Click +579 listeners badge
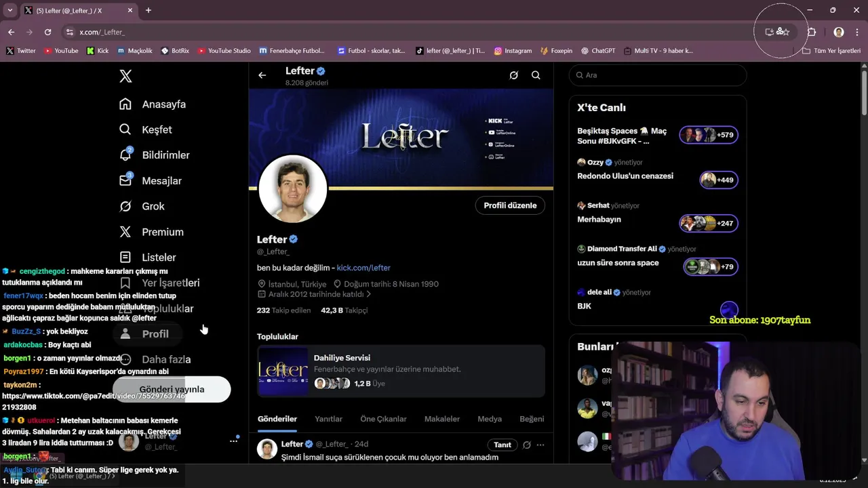The image size is (868, 488). click(x=709, y=135)
